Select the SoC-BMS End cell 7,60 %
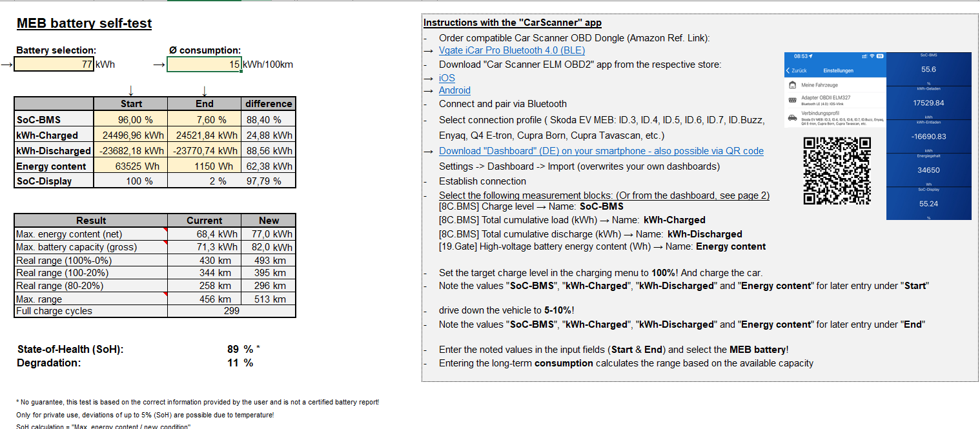Screen dimensions: 980x429 204,120
